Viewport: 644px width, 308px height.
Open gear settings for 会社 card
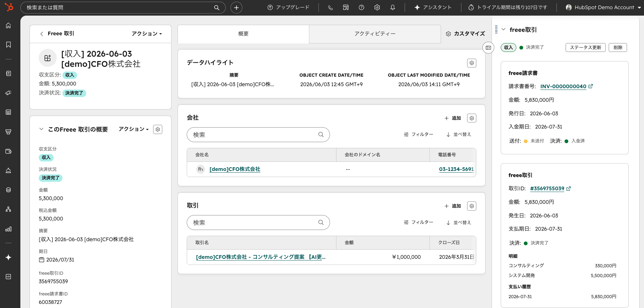[472, 118]
